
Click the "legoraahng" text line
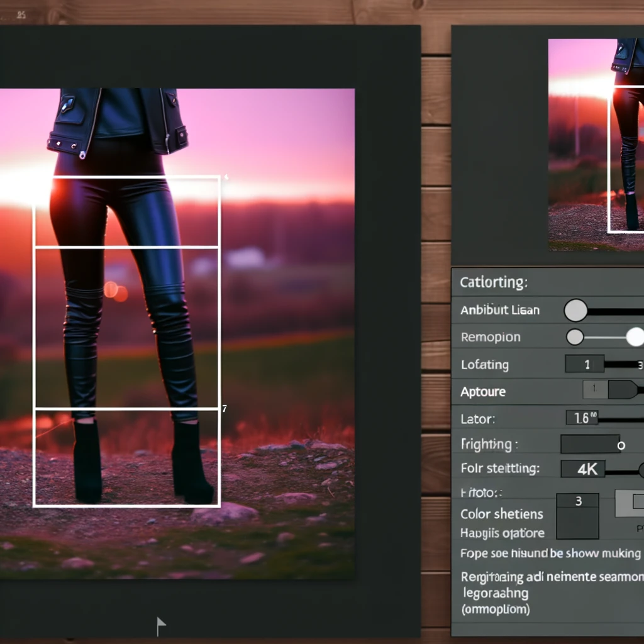[496, 594]
